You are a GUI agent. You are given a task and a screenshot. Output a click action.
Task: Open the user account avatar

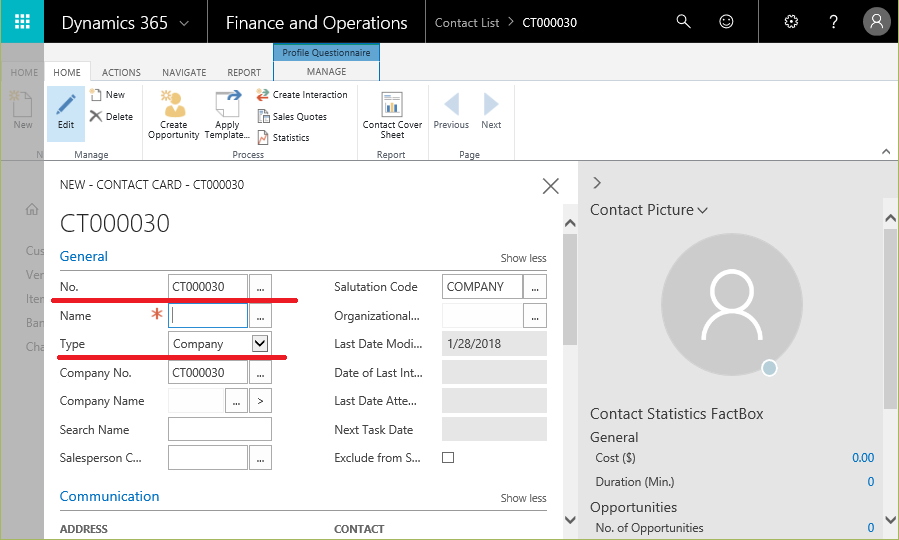click(876, 22)
